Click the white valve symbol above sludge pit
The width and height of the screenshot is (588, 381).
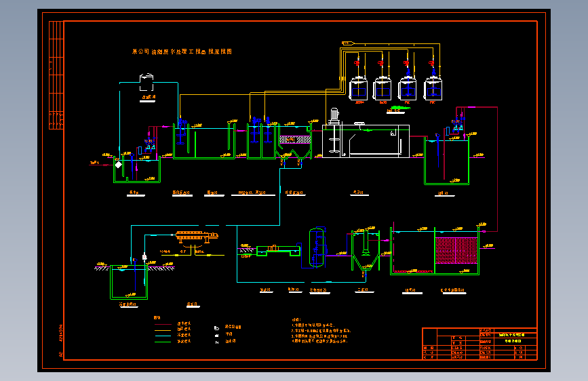[144, 257]
